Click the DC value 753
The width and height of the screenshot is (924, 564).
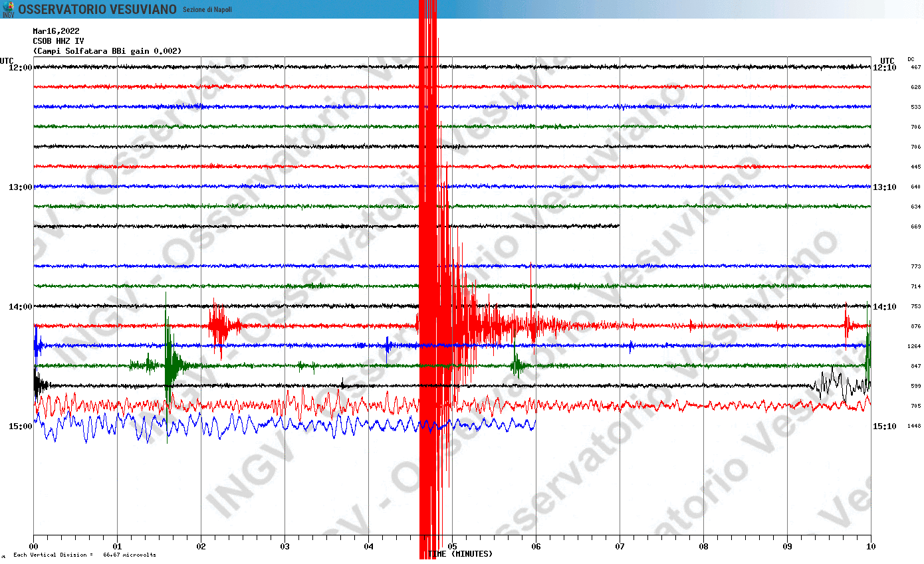pyautogui.click(x=915, y=306)
